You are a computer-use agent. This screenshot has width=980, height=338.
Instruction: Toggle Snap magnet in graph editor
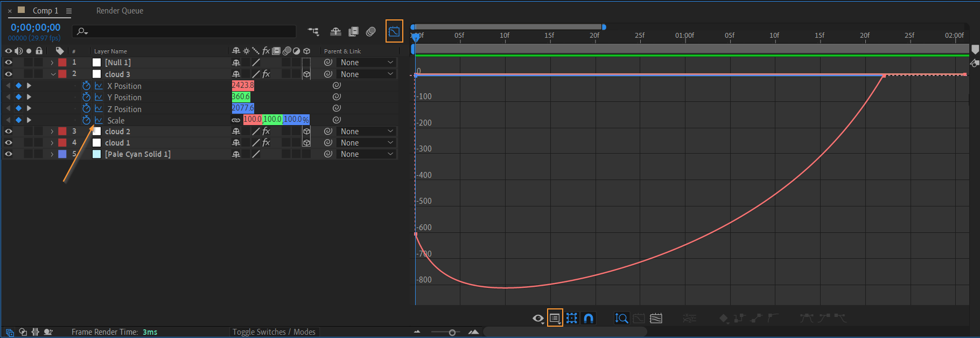[589, 318]
